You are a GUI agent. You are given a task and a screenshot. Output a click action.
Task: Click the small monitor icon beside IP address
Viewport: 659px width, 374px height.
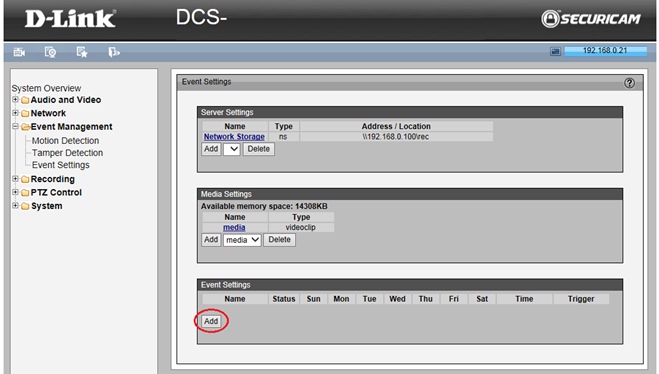pos(555,52)
